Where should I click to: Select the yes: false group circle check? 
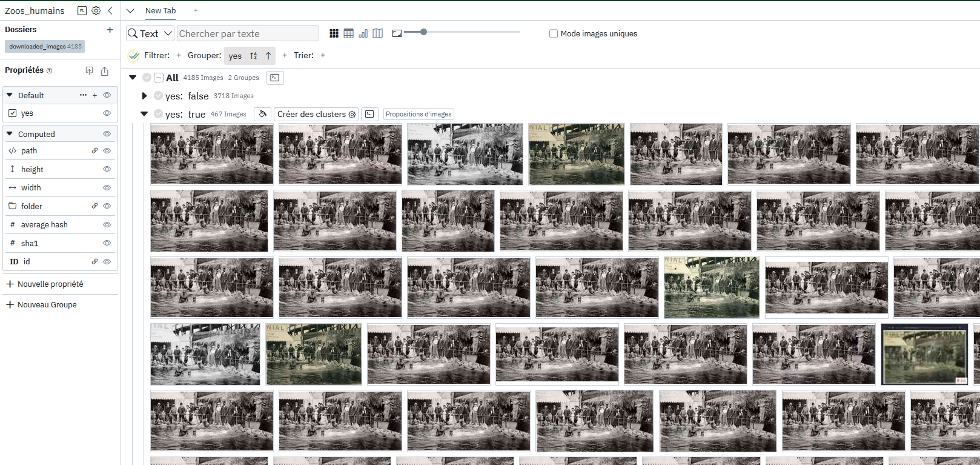pyautogui.click(x=158, y=96)
